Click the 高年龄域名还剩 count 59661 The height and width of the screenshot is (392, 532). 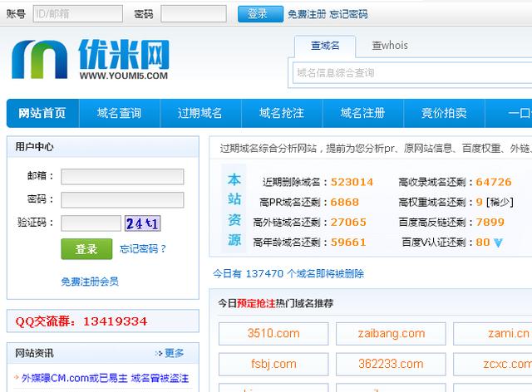coord(348,243)
